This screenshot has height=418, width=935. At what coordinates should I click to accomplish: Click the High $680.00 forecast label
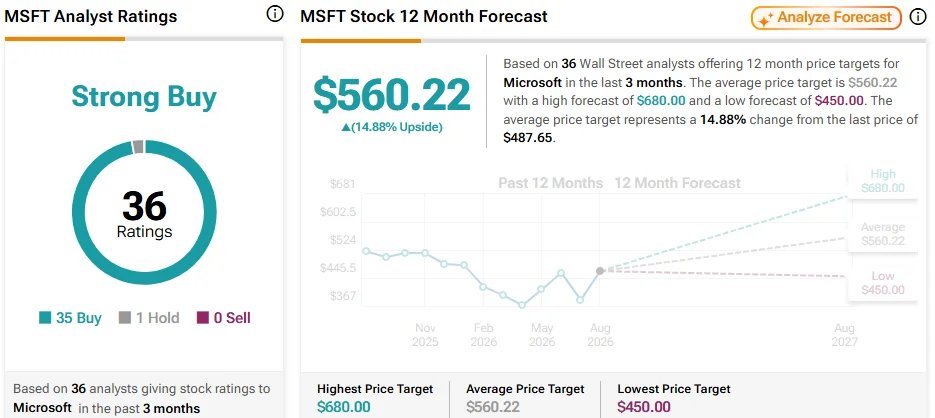883,181
